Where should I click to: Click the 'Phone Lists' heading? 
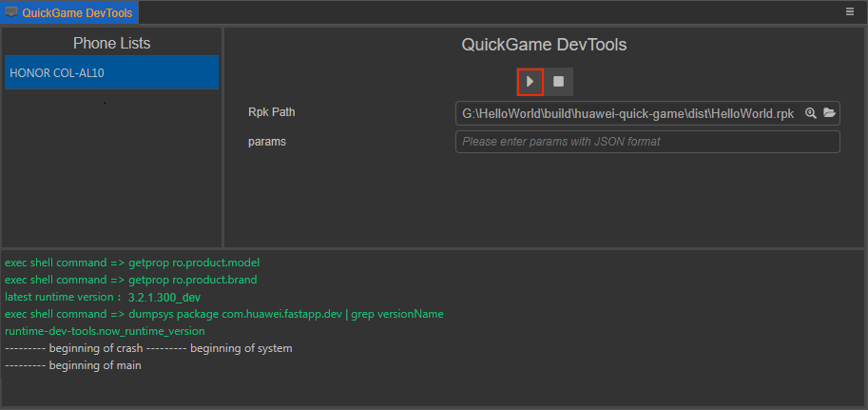(112, 43)
